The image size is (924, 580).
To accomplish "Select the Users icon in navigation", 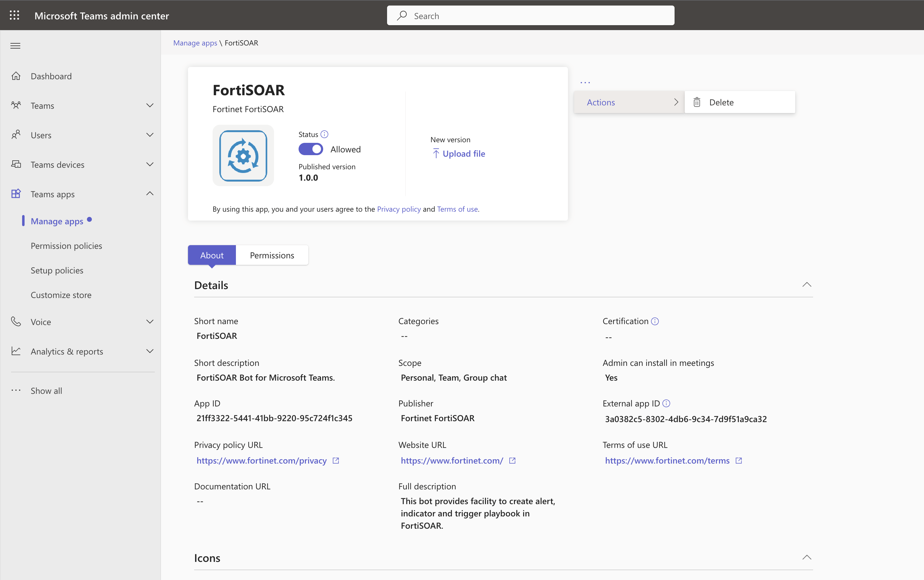I will point(16,135).
